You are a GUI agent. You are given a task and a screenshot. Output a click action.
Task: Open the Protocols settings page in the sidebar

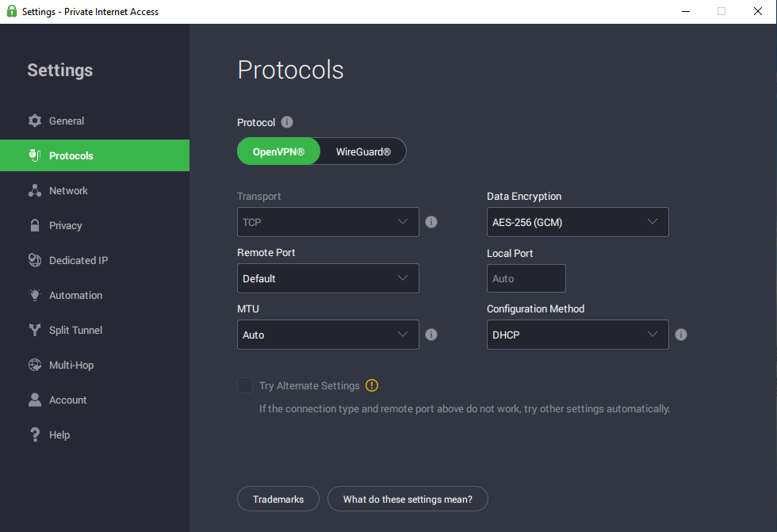click(94, 155)
